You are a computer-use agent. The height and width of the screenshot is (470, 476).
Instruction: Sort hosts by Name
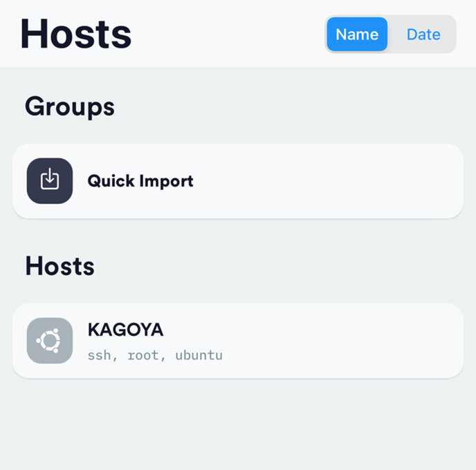click(x=357, y=35)
